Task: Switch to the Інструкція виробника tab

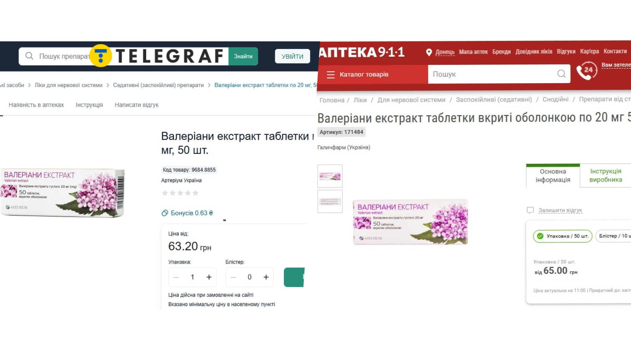Action: 606,175
